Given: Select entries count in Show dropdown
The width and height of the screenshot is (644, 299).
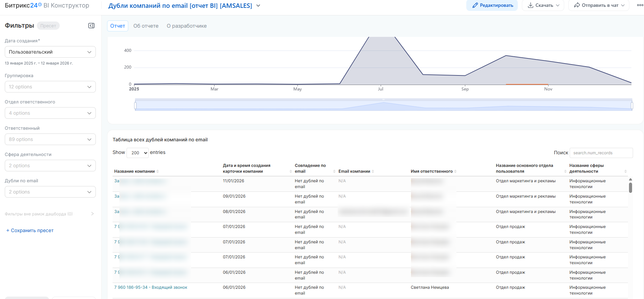Looking at the screenshot, I should tap(137, 153).
